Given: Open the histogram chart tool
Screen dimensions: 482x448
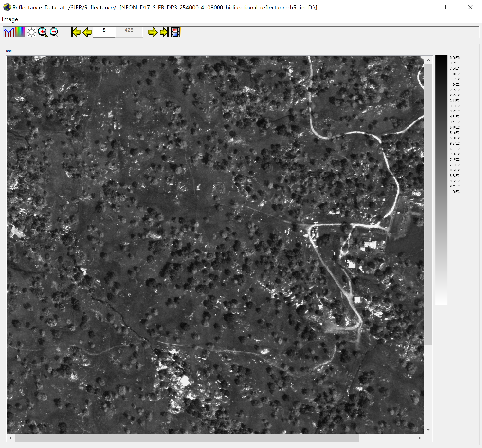Looking at the screenshot, I should 9,32.
